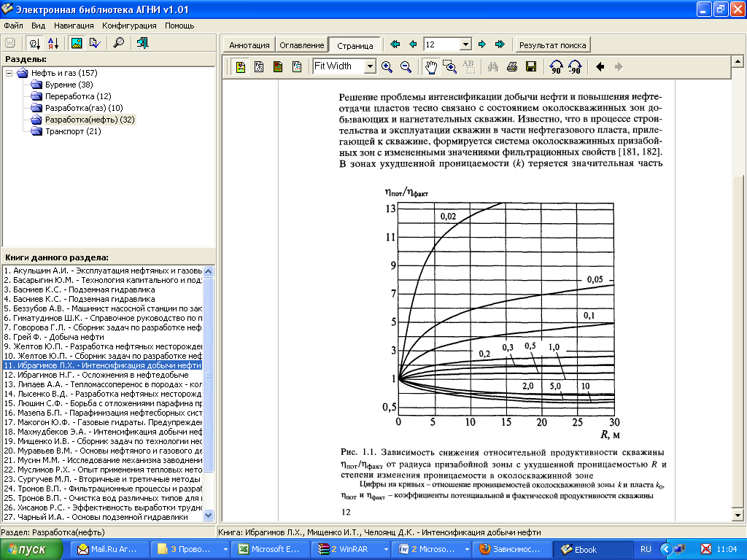Toggle the picture view mode icon
This screenshot has width=747, height=560.
76,43
